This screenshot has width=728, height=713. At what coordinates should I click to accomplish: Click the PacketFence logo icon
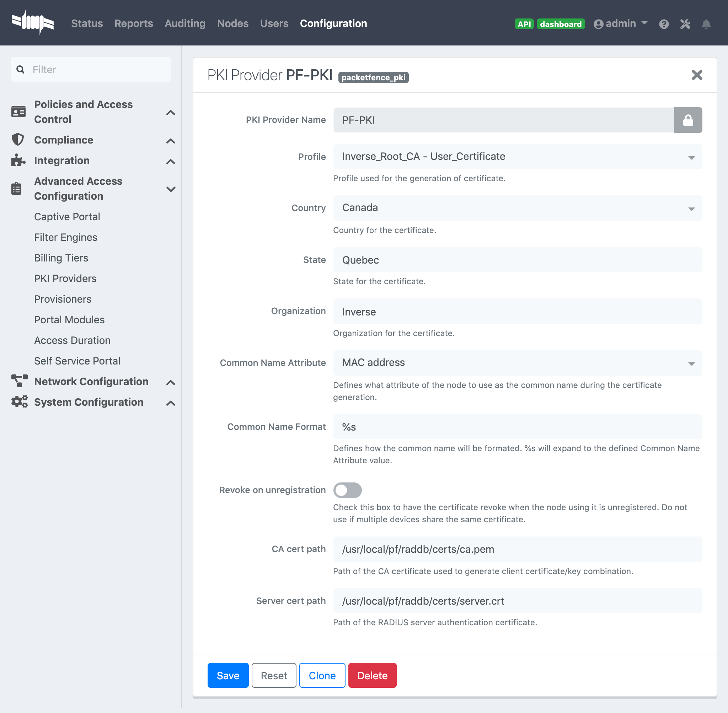[33, 22]
